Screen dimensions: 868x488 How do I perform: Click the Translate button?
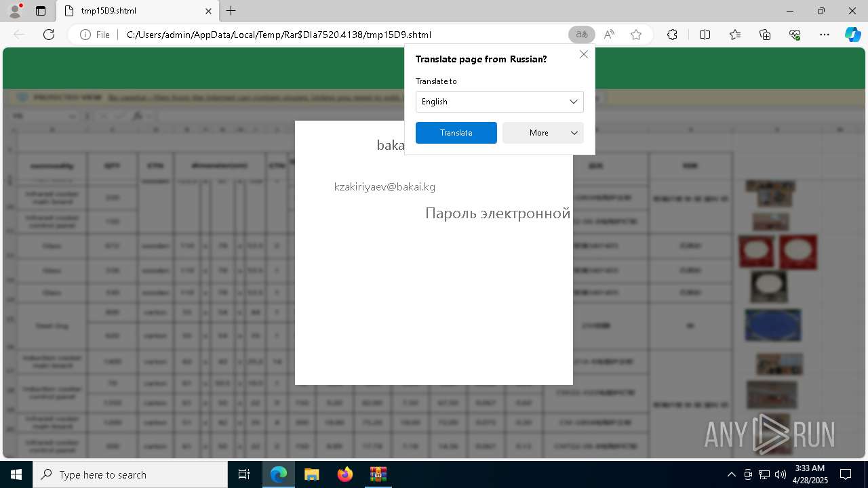pyautogui.click(x=456, y=133)
